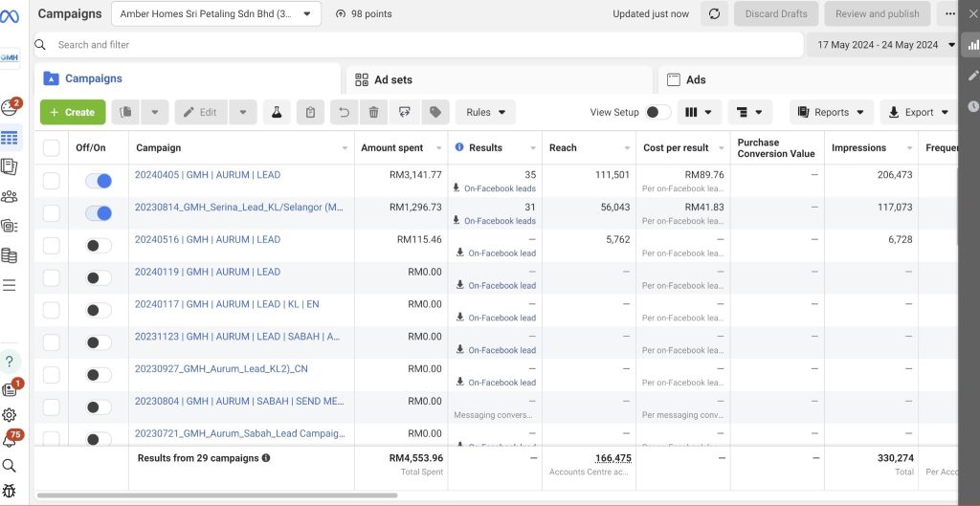
Task: Tick the checkbox for 20240516 campaign row
Action: 52,246
